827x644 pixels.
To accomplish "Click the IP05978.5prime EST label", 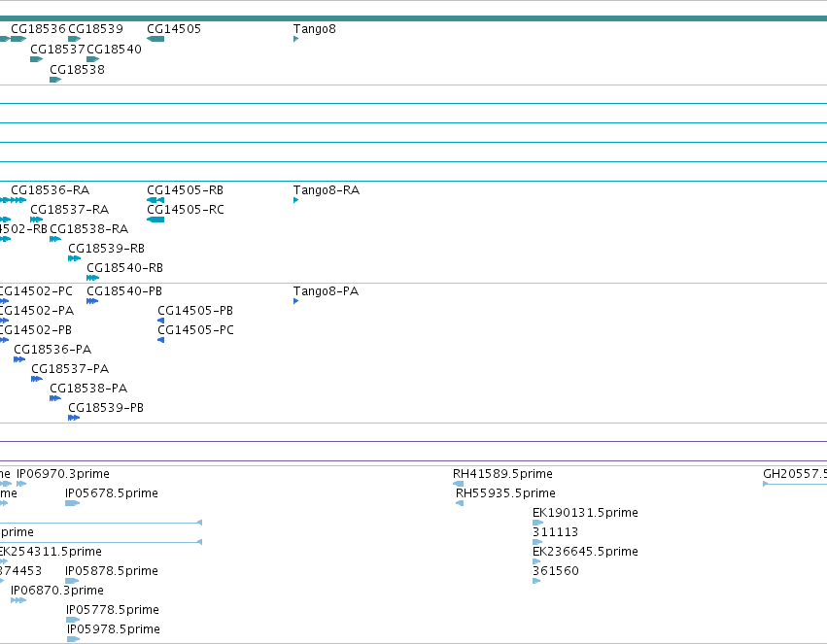I will pos(114,628).
